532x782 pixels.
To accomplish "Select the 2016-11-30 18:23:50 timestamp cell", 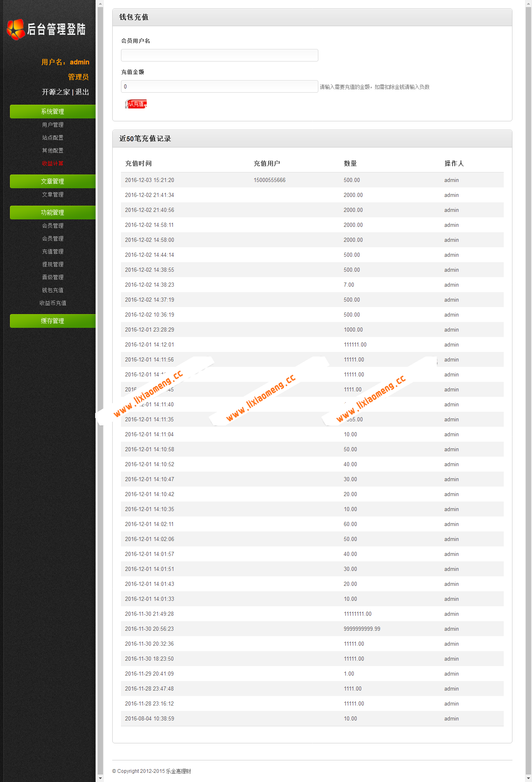I will [150, 659].
